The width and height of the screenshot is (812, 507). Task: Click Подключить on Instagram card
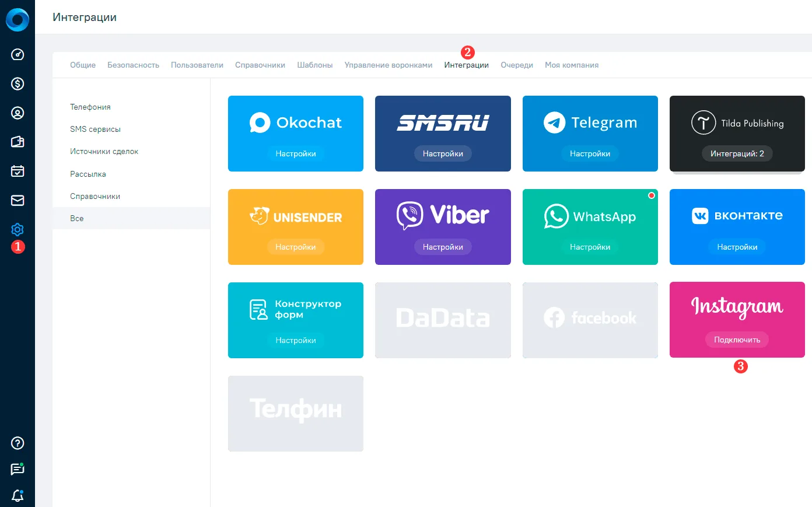(x=737, y=340)
